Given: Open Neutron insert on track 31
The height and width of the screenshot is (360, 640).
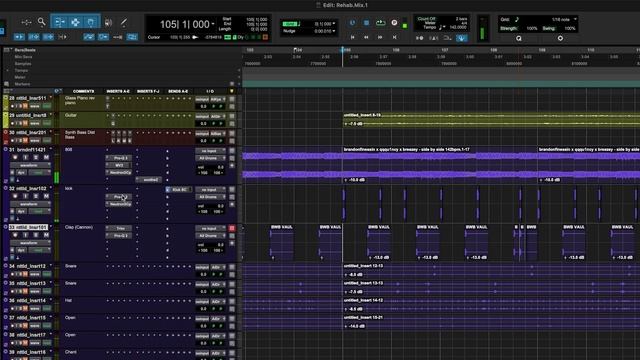Looking at the screenshot, I should tap(119, 173).
